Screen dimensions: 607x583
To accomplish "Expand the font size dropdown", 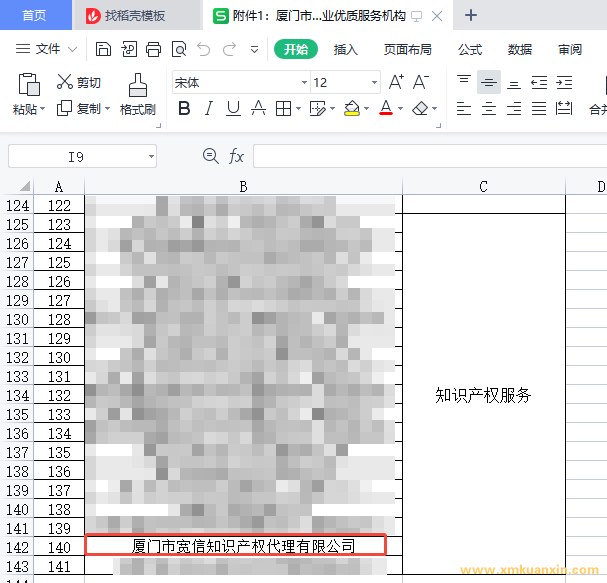I will coord(375,83).
